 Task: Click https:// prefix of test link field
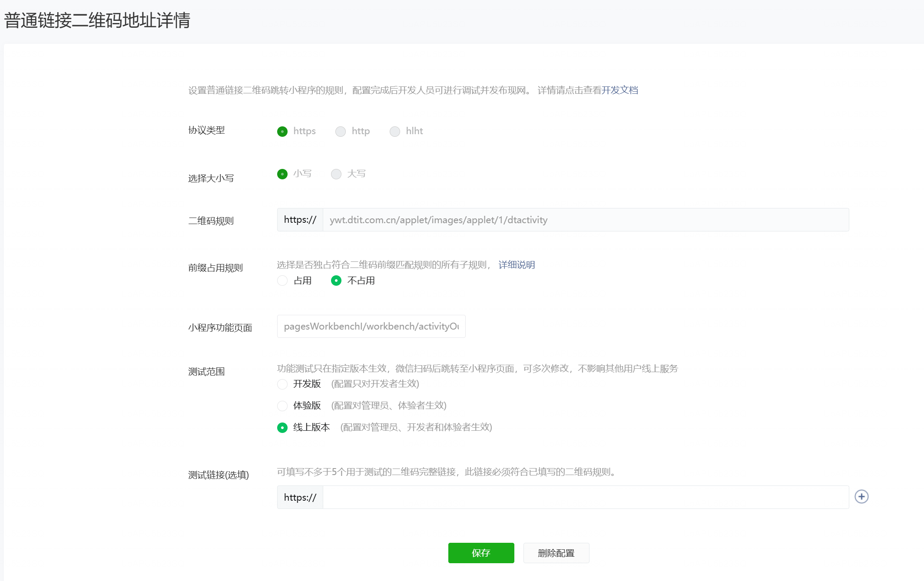[300, 497]
